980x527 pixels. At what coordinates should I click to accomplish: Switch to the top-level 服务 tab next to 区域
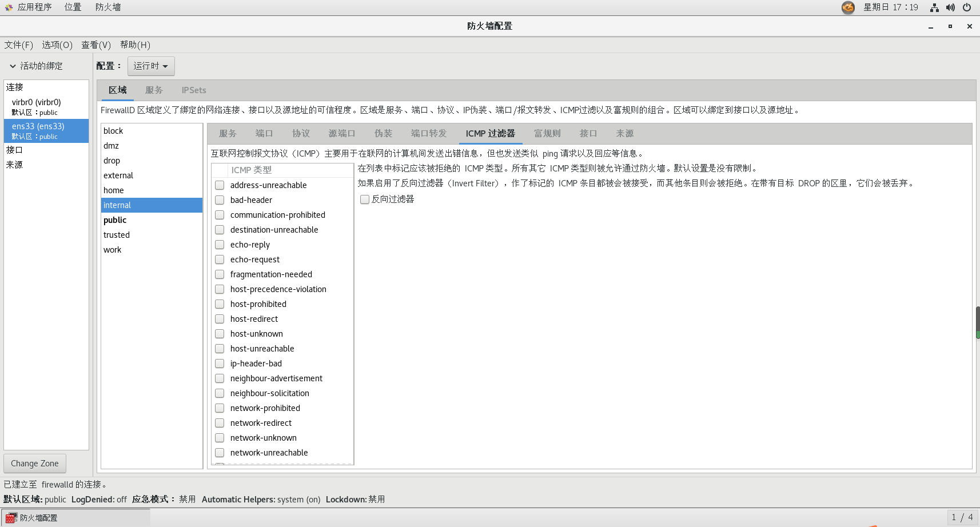(154, 90)
